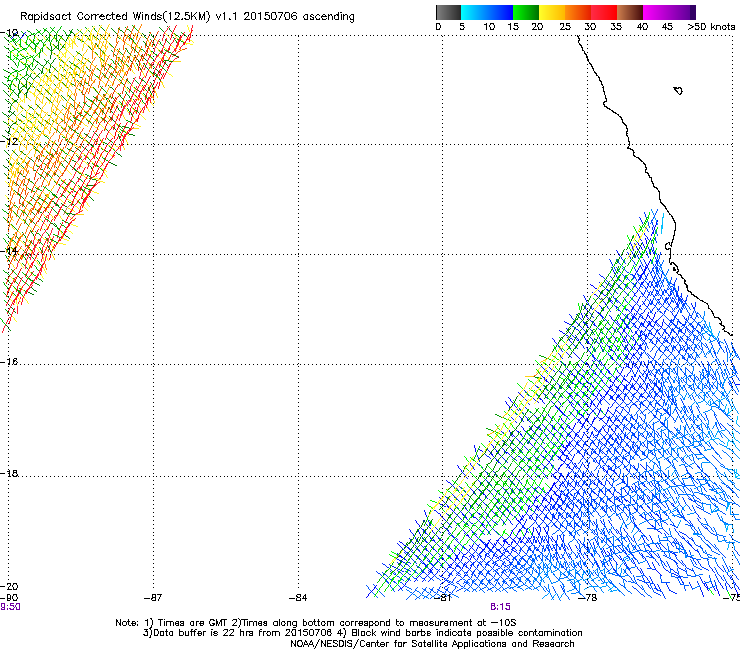This screenshot has width=740, height=650.
Task: Select the cyan 5-10 knots color band
Action: (x=474, y=12)
